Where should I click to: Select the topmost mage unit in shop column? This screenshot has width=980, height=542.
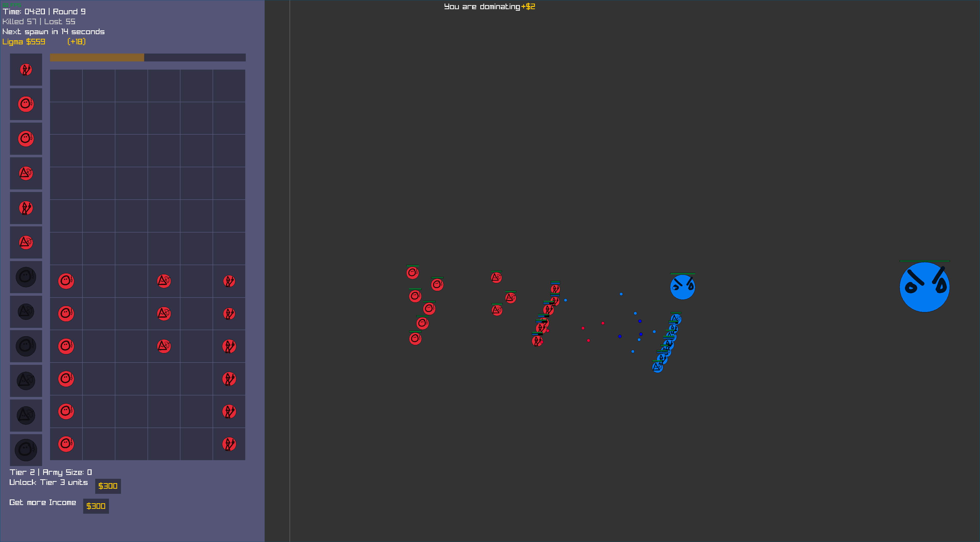click(x=26, y=70)
